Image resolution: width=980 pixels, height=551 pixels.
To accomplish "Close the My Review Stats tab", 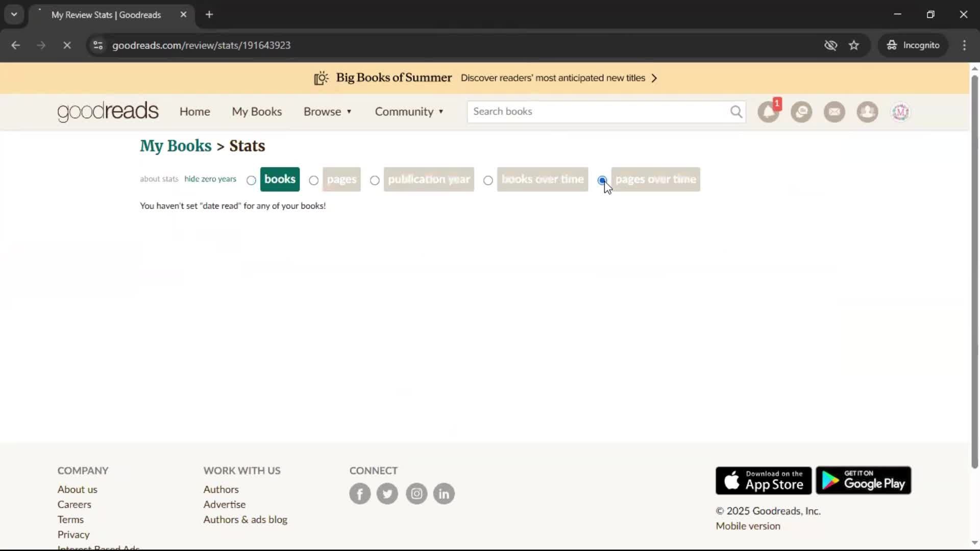I will tap(183, 15).
